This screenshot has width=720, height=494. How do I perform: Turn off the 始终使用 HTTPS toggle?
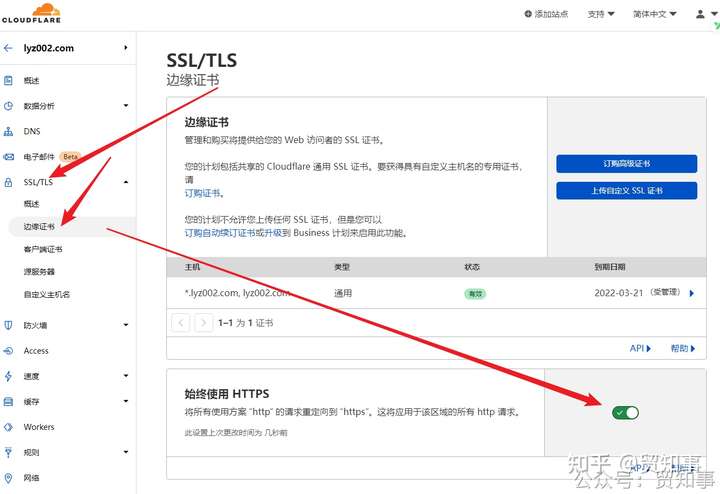coord(625,413)
